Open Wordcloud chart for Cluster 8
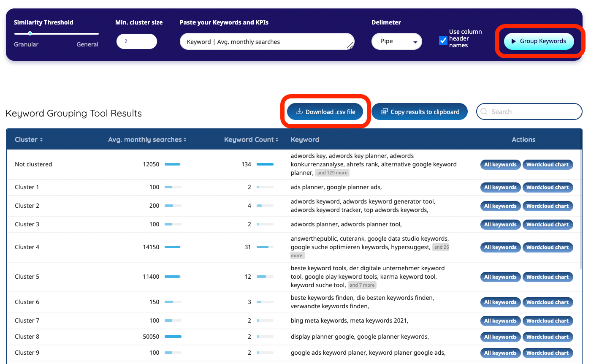The width and height of the screenshot is (591, 364). point(548,337)
